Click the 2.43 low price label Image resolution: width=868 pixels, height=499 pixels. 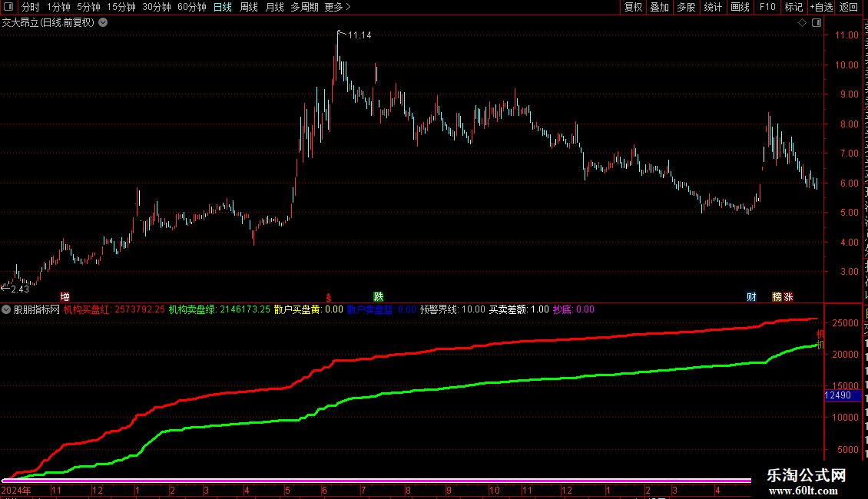point(19,289)
